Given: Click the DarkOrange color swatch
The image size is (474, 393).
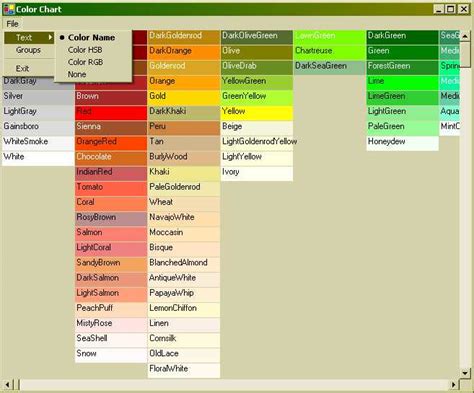Looking at the screenshot, I should 184,51.
